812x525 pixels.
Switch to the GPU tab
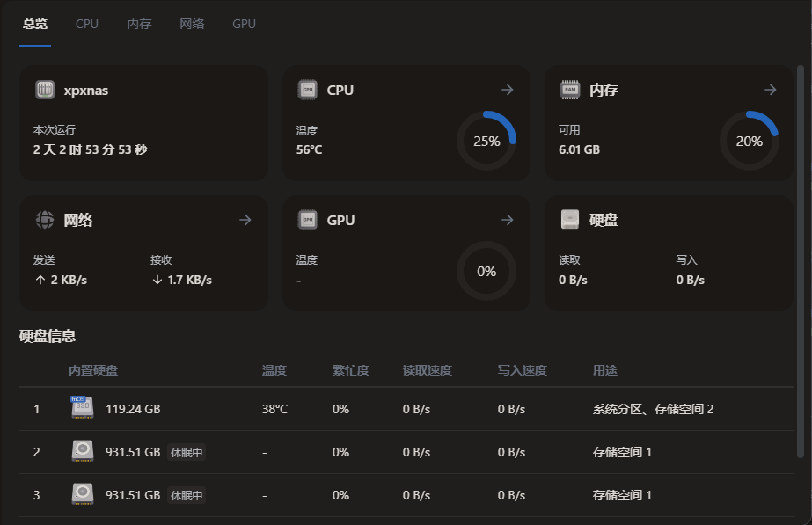click(243, 24)
